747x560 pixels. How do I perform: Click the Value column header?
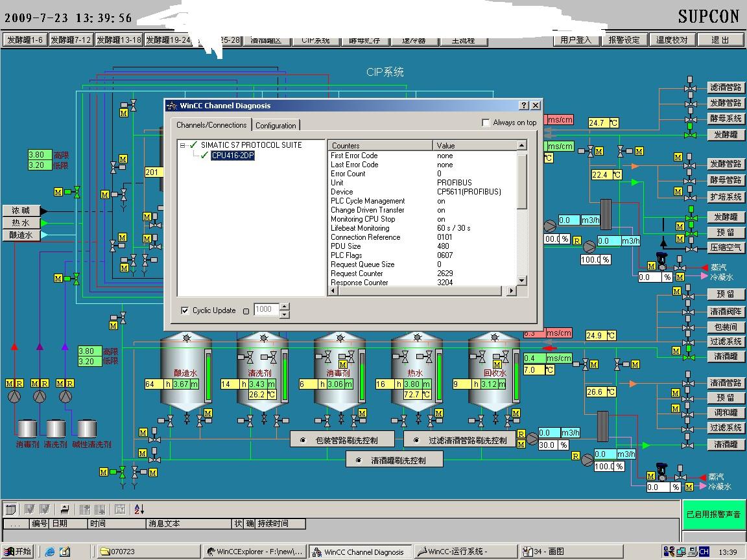pos(475,145)
